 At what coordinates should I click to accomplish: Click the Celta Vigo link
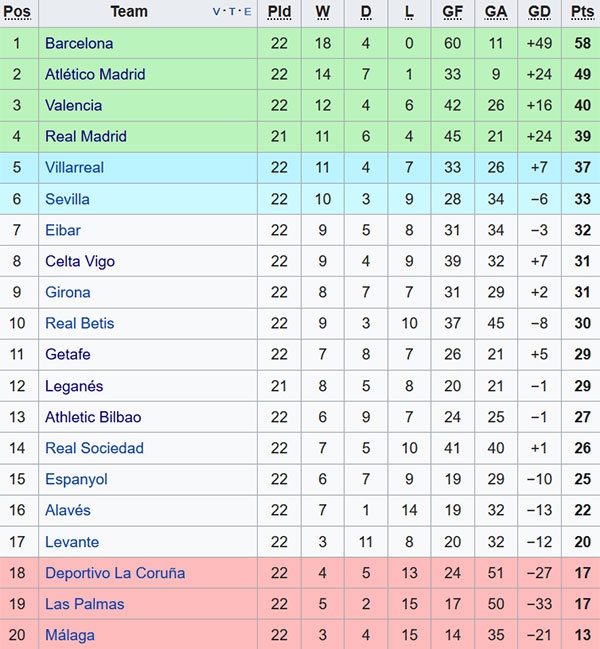pos(80,261)
